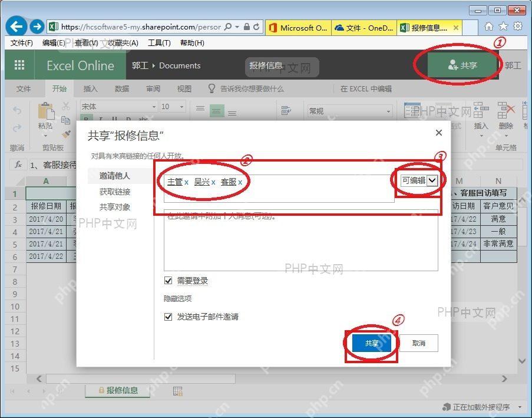Open the browser home icon
Viewport: 532px width, 418px height.
(x=489, y=27)
